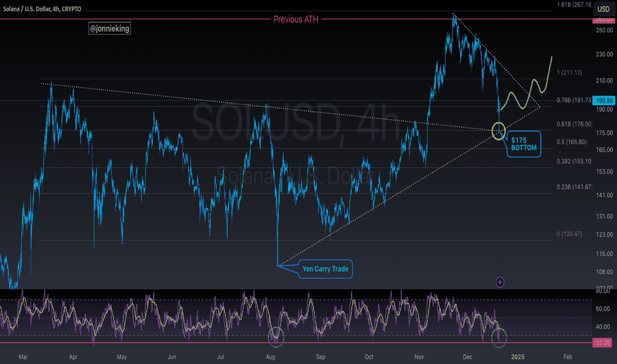Click the purple event marker icon near December
The width and height of the screenshot is (617, 364).
[500, 282]
